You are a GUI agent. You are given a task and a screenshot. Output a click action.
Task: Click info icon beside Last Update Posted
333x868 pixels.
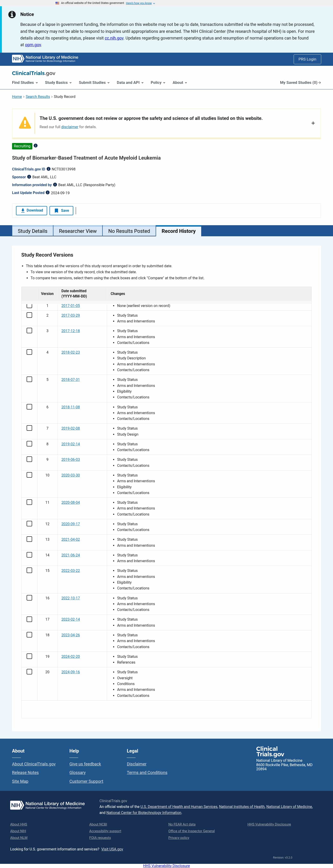point(48,192)
